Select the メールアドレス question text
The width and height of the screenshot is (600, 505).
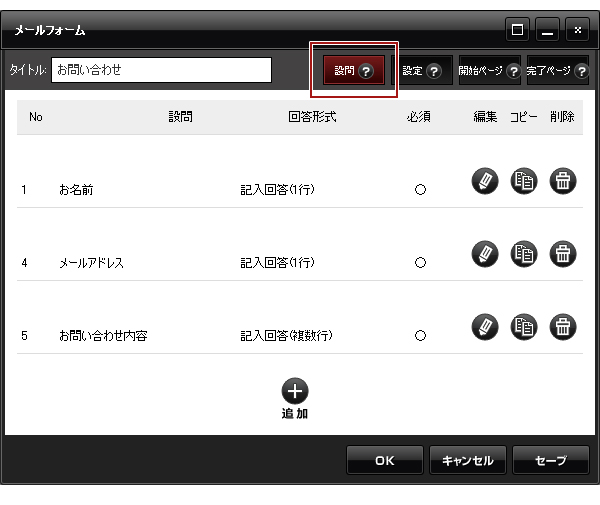[x=91, y=263]
